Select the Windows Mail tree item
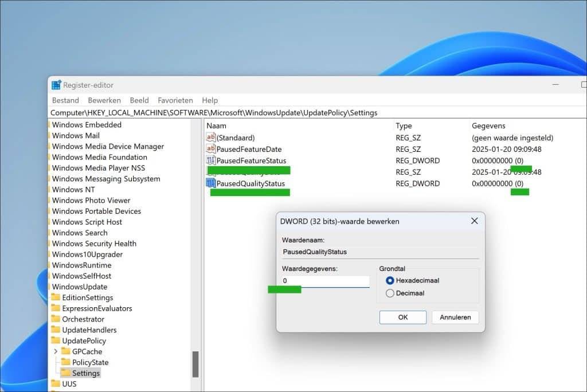Viewport: 587px width, 392px height. [x=76, y=135]
